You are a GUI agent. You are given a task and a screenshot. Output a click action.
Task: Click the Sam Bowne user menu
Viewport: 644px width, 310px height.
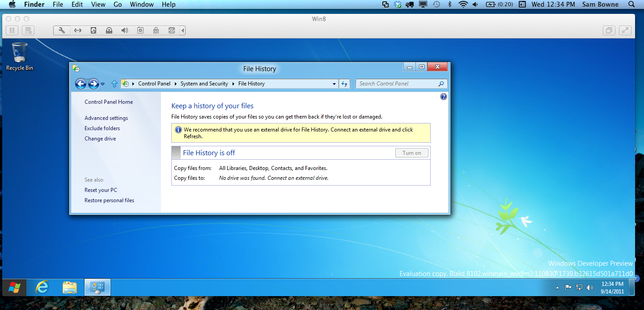point(600,4)
